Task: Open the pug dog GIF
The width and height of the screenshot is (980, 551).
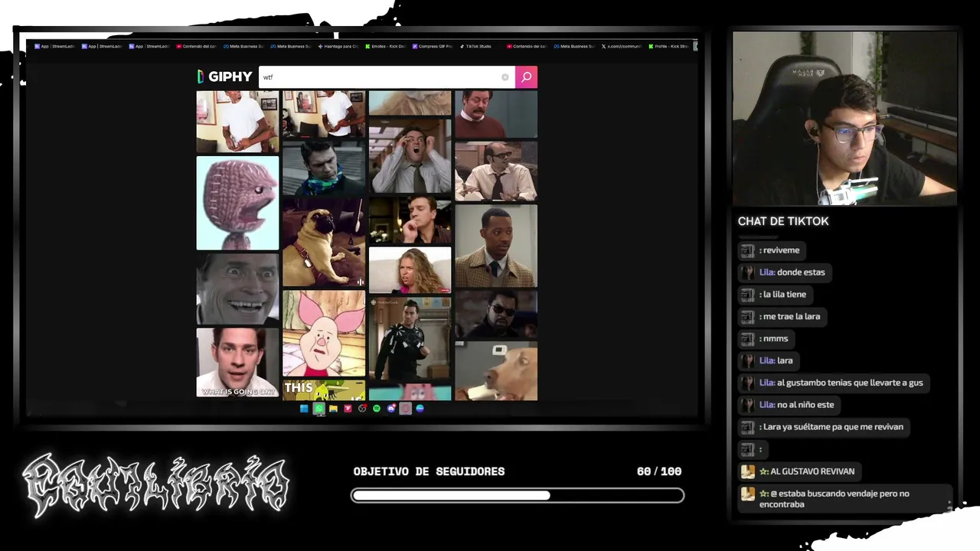Action: [324, 243]
